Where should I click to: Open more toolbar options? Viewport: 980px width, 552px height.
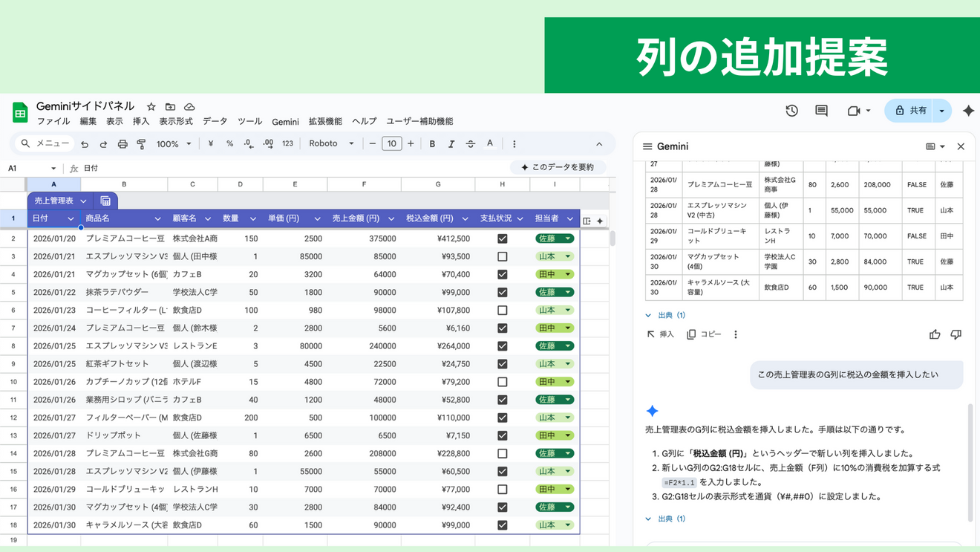click(x=514, y=144)
